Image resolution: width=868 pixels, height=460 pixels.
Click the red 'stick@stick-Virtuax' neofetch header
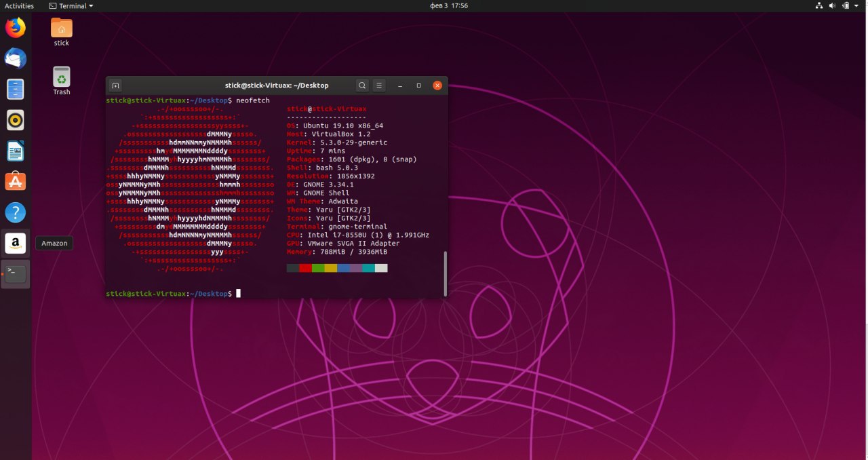[327, 109]
